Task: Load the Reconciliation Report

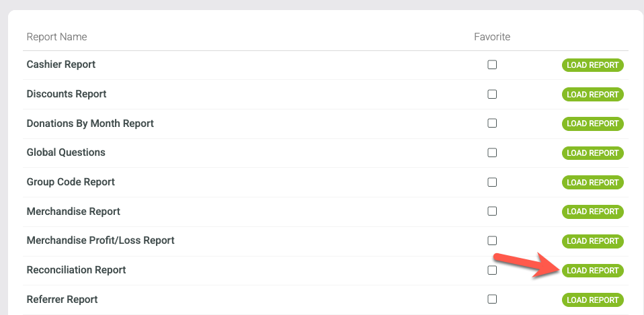Action: point(593,270)
